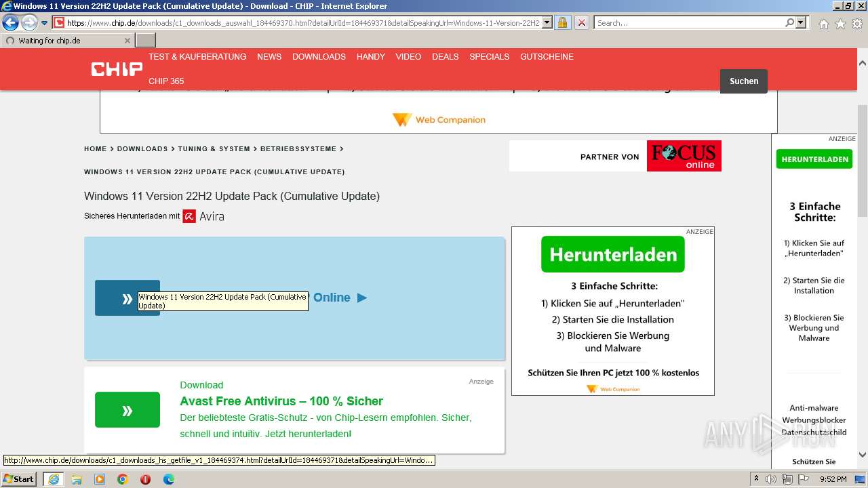The height and width of the screenshot is (488, 868).
Task: Click the Avira logo
Action: pyautogui.click(x=203, y=217)
